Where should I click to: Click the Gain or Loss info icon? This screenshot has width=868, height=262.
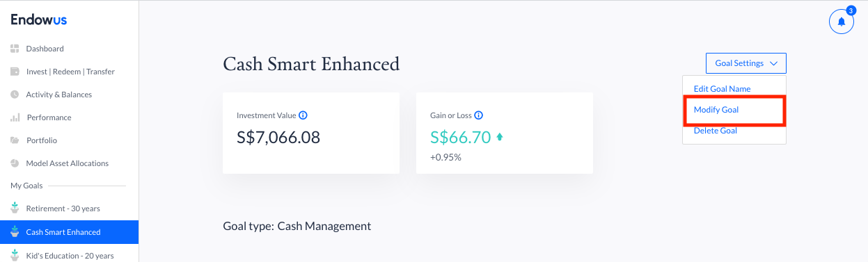tap(478, 115)
